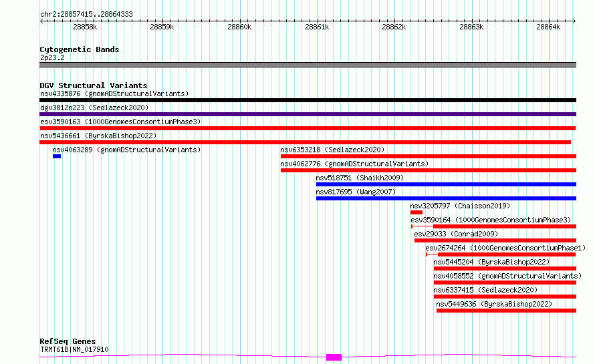The height and width of the screenshot is (364, 595).
Task: Select the 2p23.2 band label
Action: 52,57
